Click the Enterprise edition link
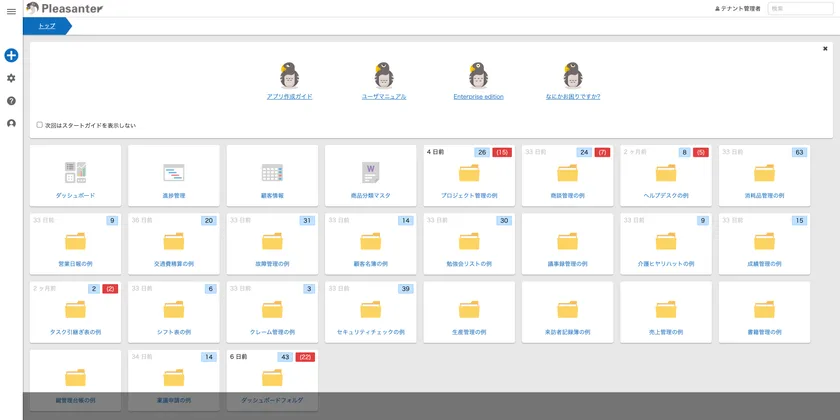 [478, 97]
